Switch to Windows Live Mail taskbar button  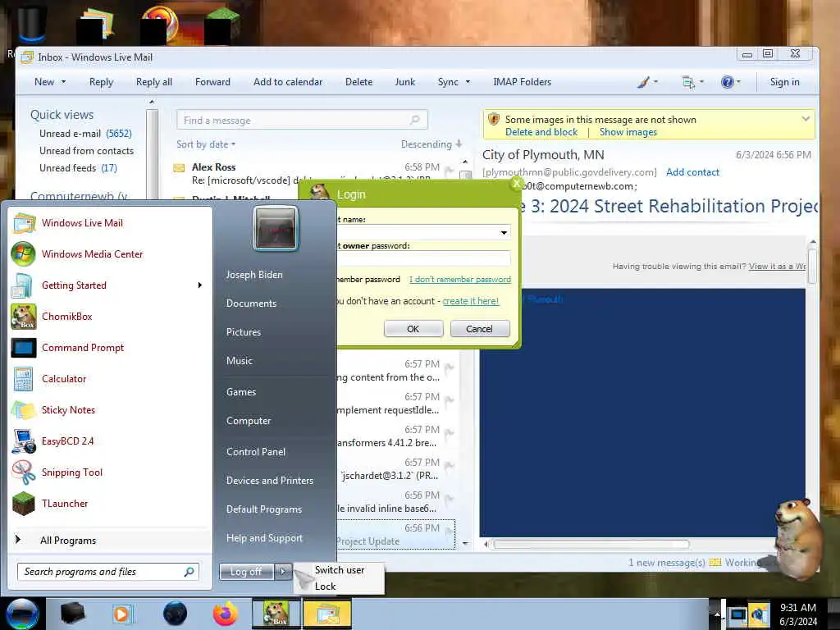click(326, 614)
